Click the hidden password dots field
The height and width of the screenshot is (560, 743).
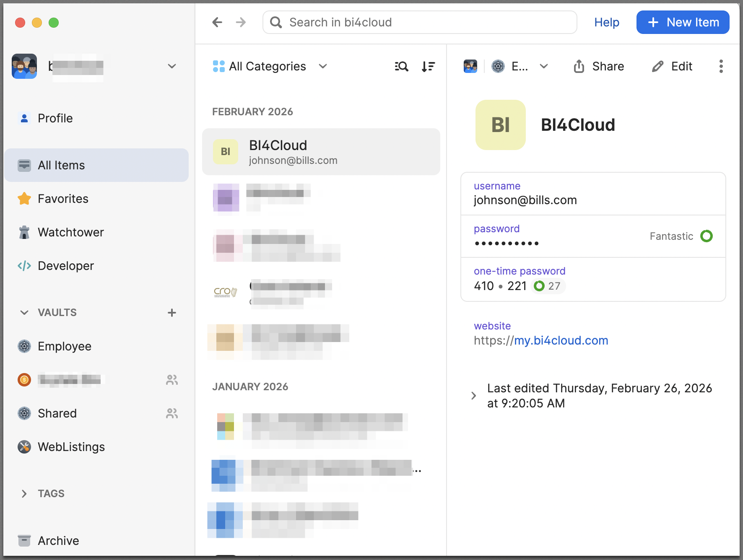click(593, 236)
